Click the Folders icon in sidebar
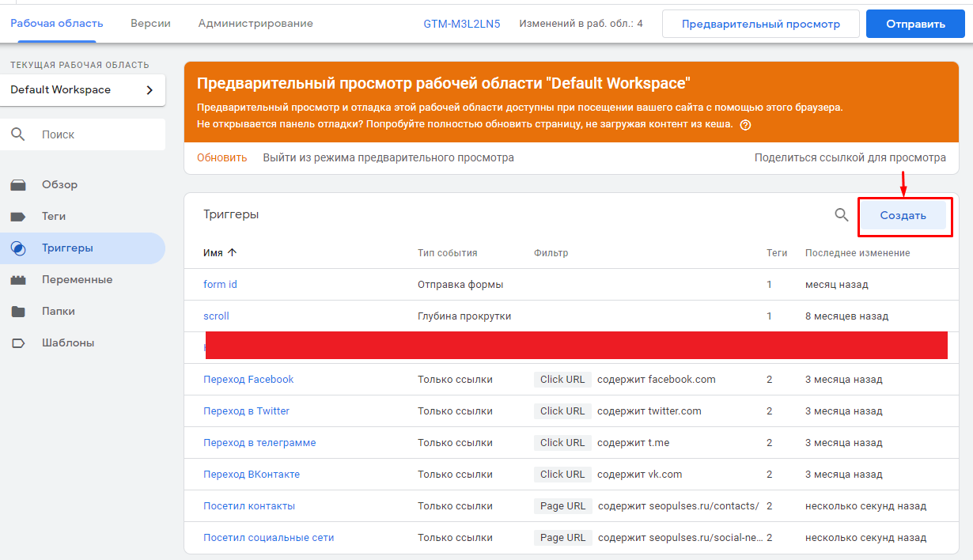This screenshot has height=560, width=973. (x=18, y=312)
